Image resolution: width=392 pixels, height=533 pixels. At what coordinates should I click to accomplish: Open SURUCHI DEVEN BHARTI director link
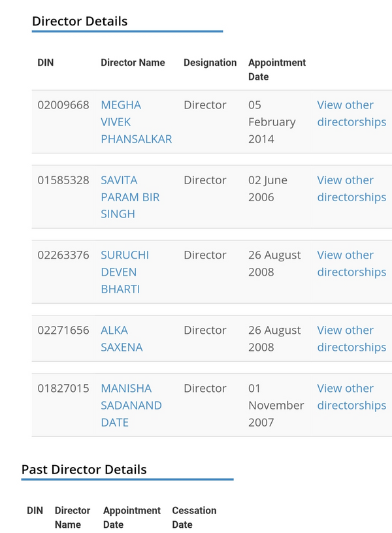(125, 272)
